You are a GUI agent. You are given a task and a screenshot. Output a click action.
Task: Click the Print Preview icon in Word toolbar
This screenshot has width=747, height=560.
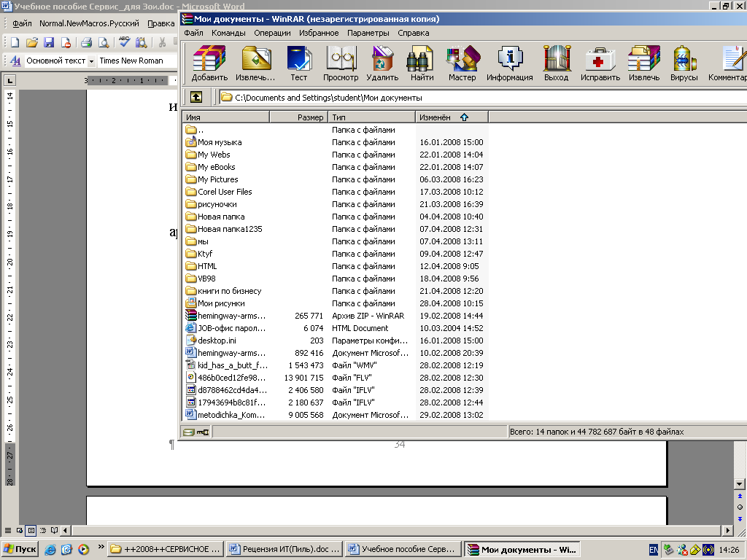pyautogui.click(x=103, y=42)
